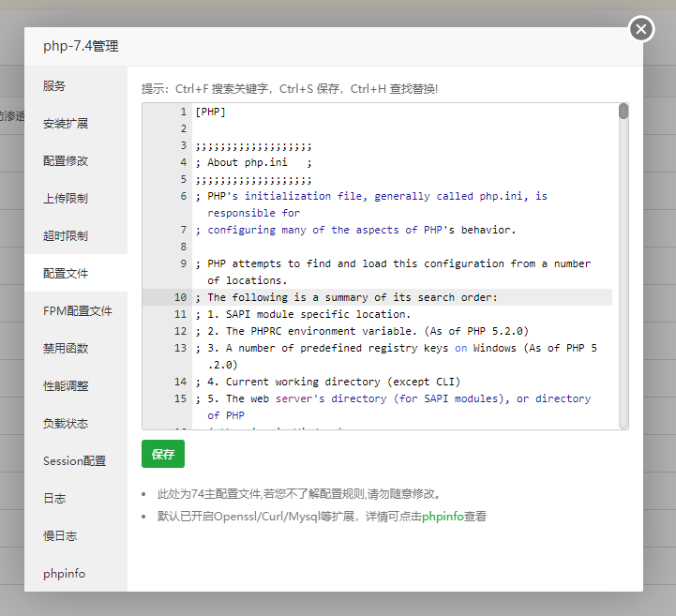Follow the green phpinfo link in hints
This screenshot has width=676, height=616.
[443, 516]
